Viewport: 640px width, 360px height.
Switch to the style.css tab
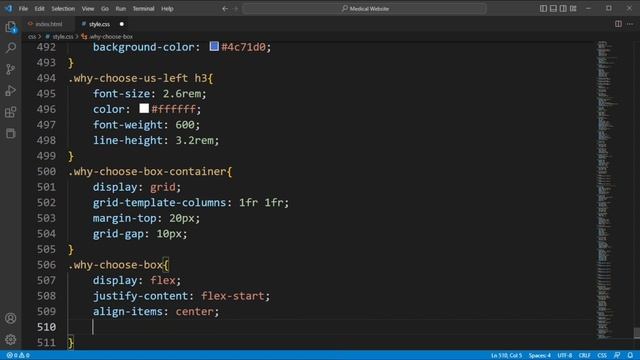point(99,24)
